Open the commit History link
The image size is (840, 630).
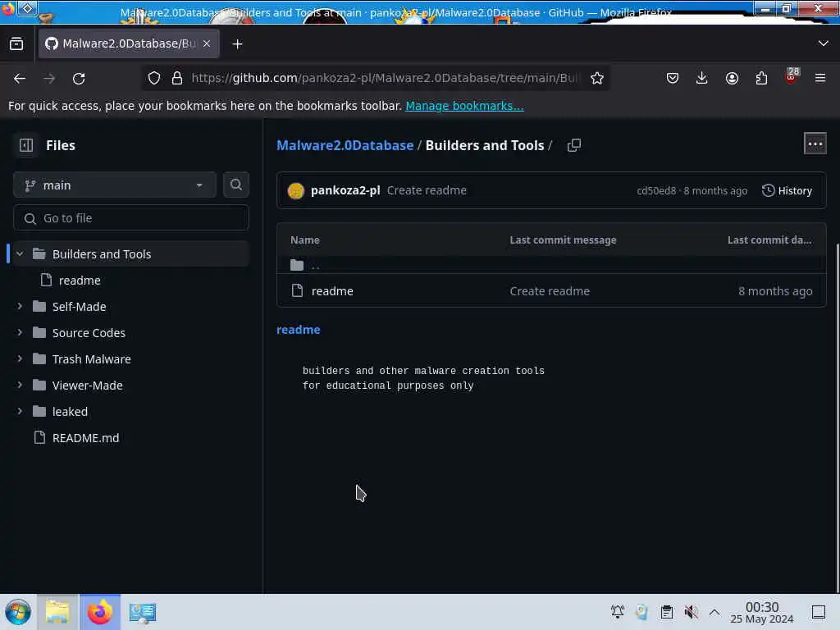pyautogui.click(x=787, y=190)
